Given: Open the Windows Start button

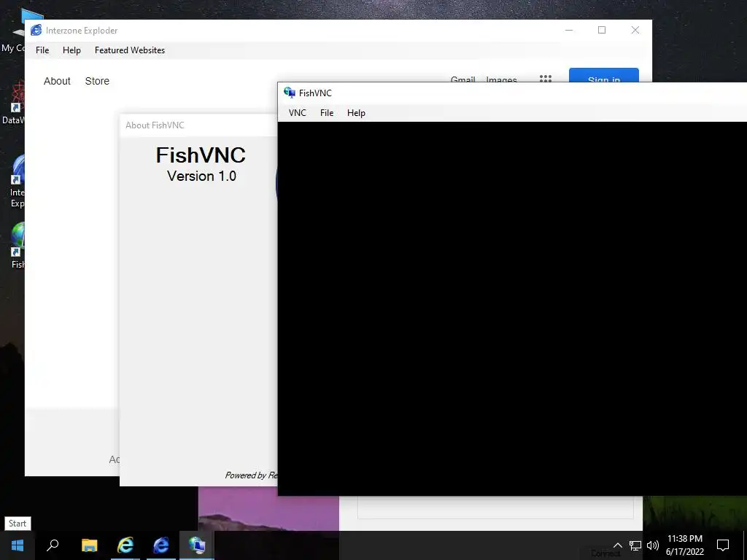Looking at the screenshot, I should click(18, 545).
